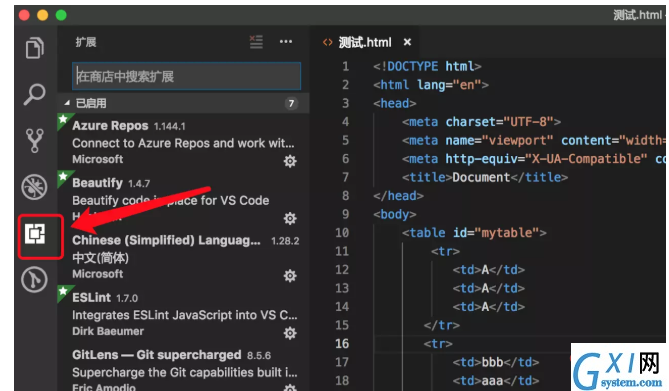669x391 pixels.
Task: Click the extension marketplace search field
Action: [186, 76]
